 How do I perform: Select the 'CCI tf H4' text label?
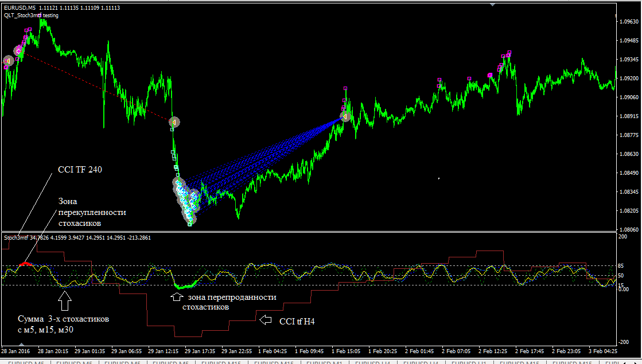click(x=297, y=322)
